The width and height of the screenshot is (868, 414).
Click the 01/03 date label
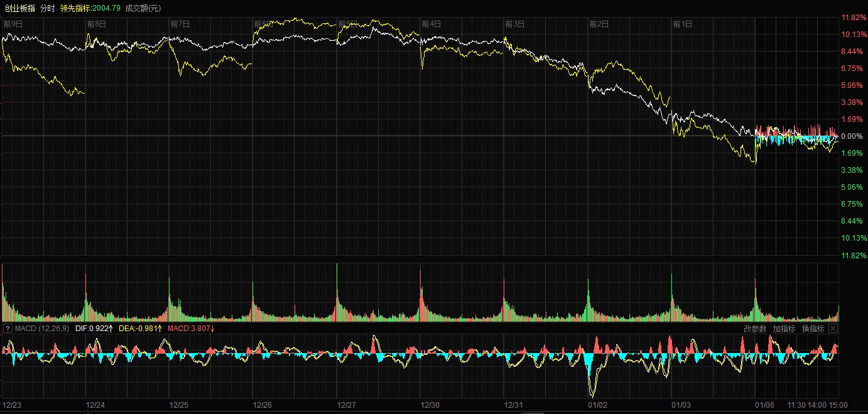(x=681, y=405)
